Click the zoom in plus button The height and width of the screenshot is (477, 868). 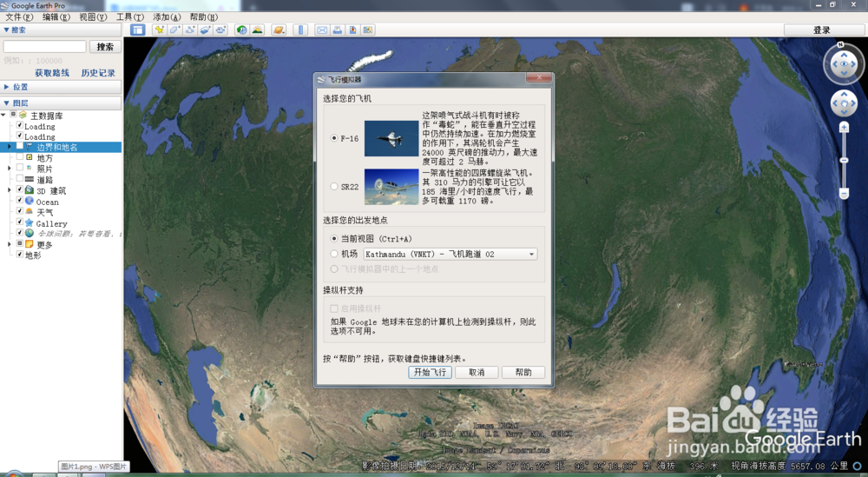(x=845, y=128)
